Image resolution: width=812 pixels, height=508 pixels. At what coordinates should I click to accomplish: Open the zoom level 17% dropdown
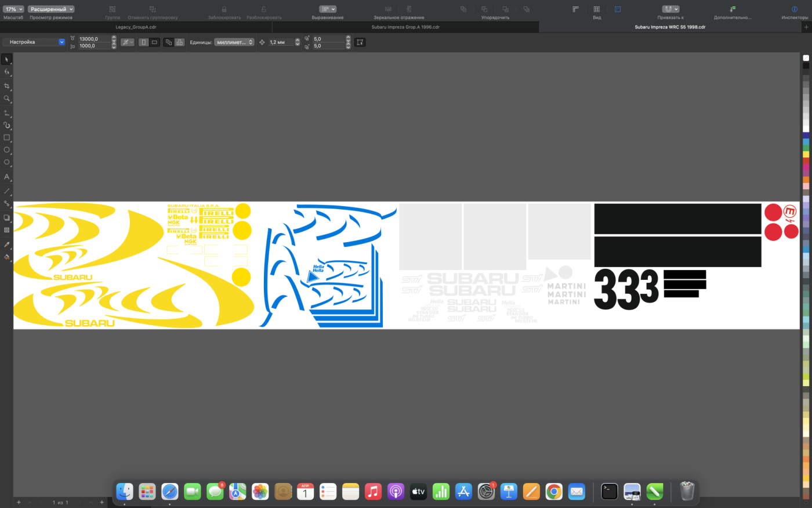click(x=13, y=9)
